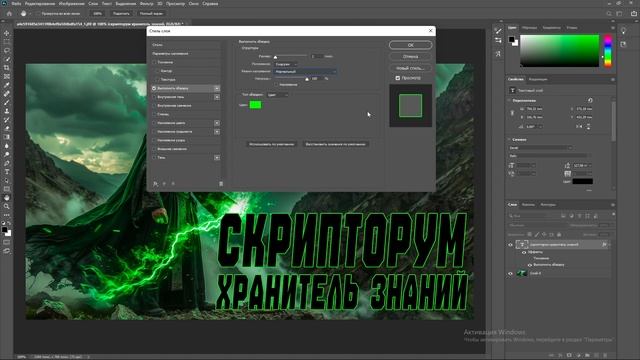Image resolution: width=640 pixels, height=360 pixels.
Task: Click plus button next to Наложение градиента
Action: click(x=217, y=131)
